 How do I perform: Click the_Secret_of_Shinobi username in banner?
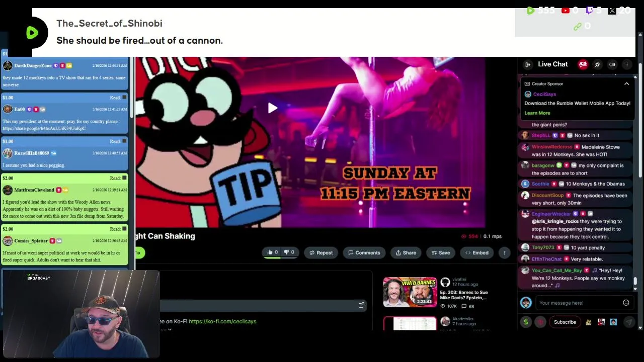point(109,23)
